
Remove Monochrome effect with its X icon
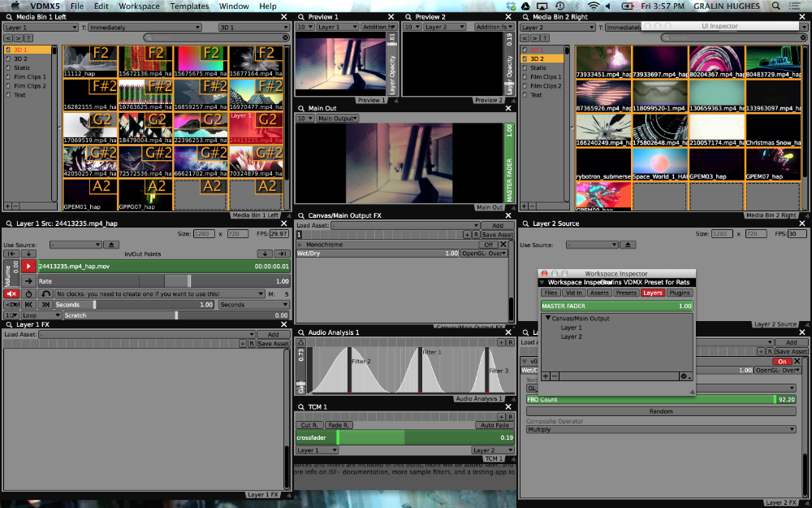503,244
